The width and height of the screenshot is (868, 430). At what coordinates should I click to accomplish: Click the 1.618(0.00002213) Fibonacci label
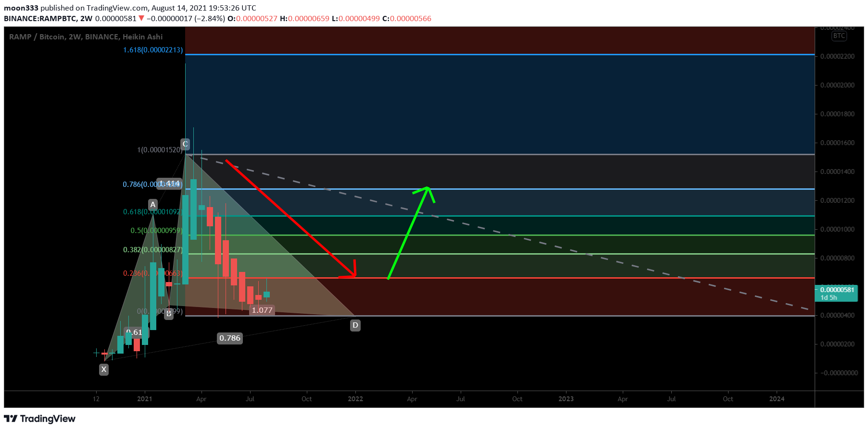[x=153, y=50]
